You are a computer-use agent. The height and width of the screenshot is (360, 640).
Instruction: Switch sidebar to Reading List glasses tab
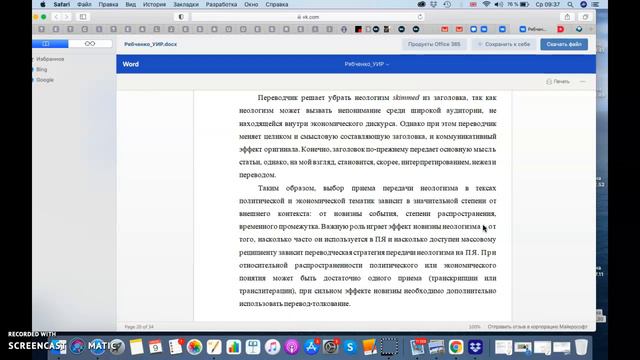[x=90, y=44]
